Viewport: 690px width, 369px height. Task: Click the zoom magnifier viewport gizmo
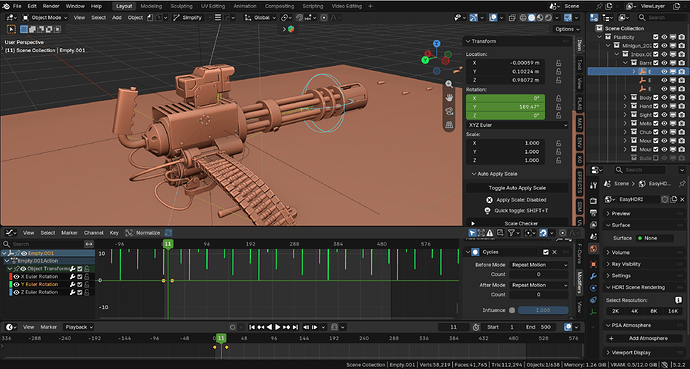[x=449, y=84]
